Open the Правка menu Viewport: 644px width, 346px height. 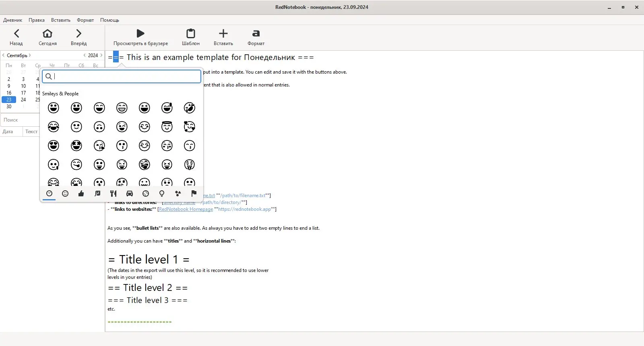click(x=37, y=20)
